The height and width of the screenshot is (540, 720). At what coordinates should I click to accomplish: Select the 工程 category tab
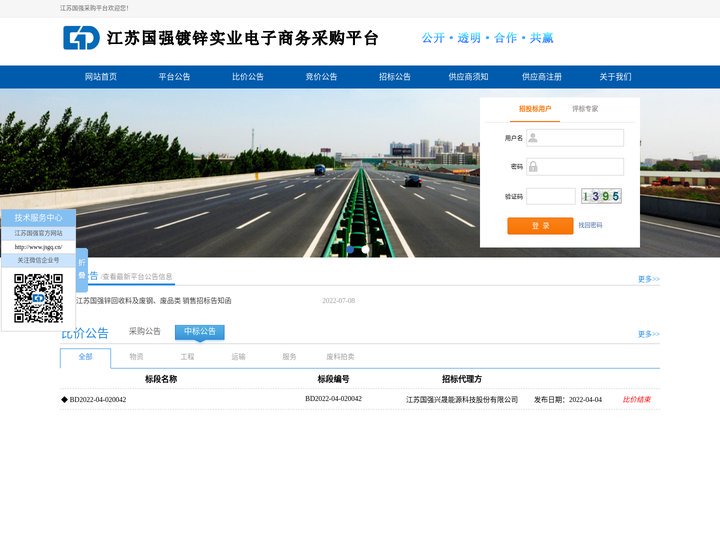(x=187, y=357)
